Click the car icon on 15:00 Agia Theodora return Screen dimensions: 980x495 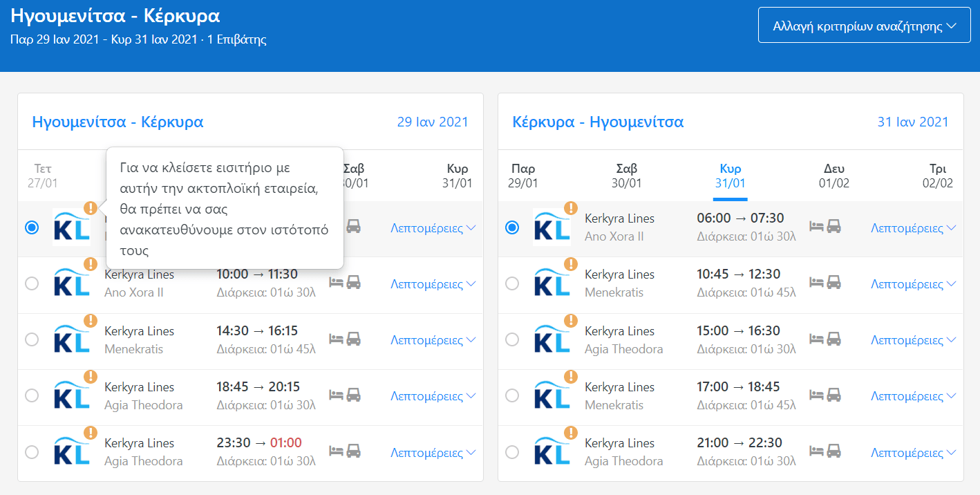pos(834,339)
